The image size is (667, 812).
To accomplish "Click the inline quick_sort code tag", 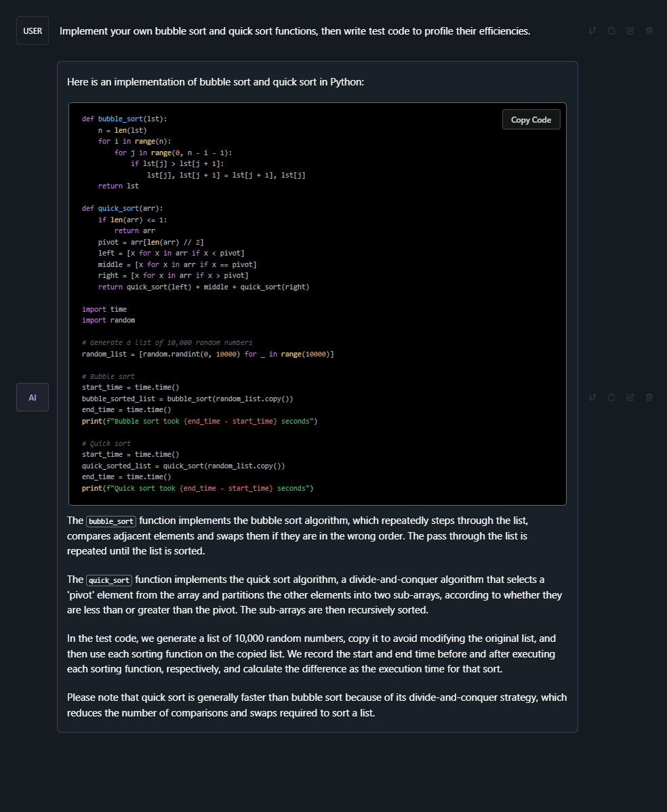I will coord(109,580).
